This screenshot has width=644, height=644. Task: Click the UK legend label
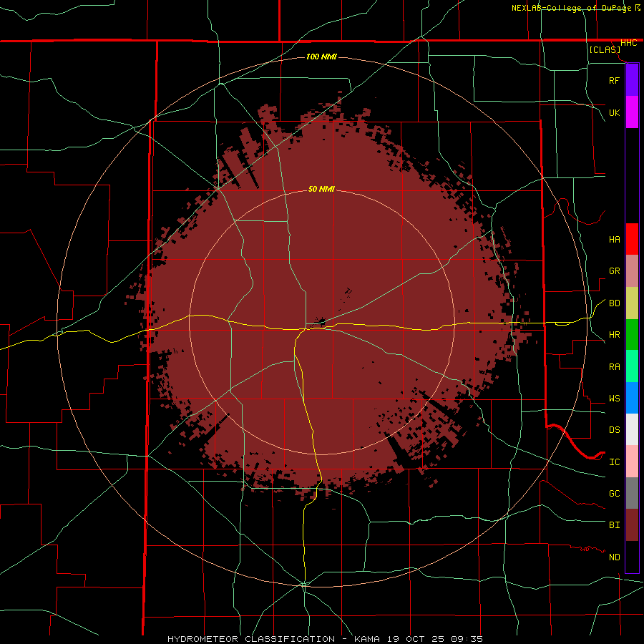click(x=614, y=113)
